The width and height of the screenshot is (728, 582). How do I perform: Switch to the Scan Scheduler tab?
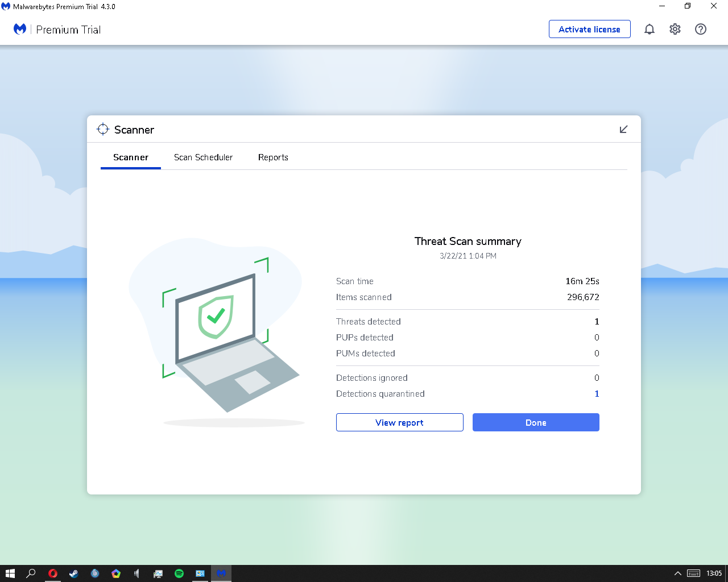[203, 157]
